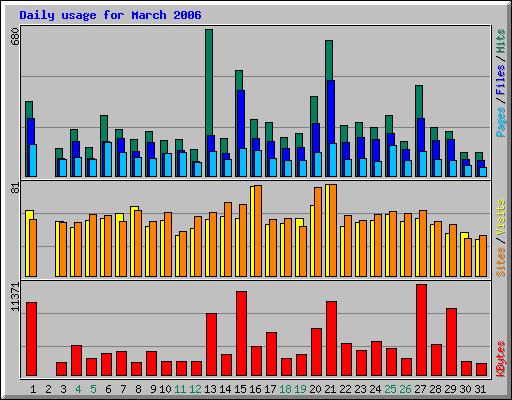
Task: Click the blue Files legend label
Action: tap(501, 79)
